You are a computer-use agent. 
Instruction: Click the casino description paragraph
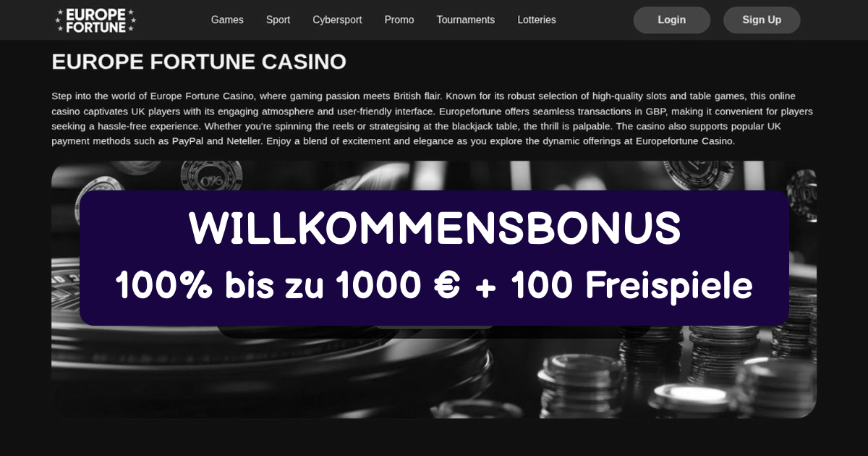[x=433, y=119]
